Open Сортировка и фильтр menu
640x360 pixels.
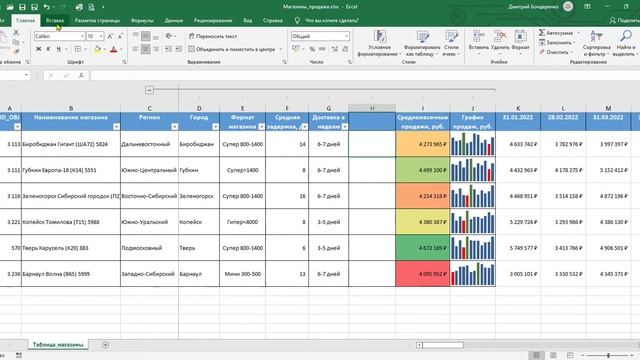pos(596,43)
